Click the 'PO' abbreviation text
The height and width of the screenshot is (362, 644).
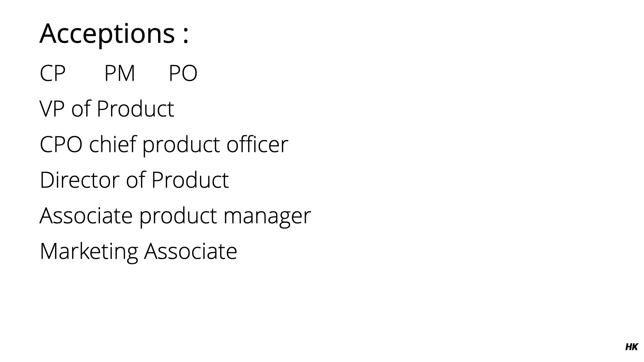pos(183,73)
